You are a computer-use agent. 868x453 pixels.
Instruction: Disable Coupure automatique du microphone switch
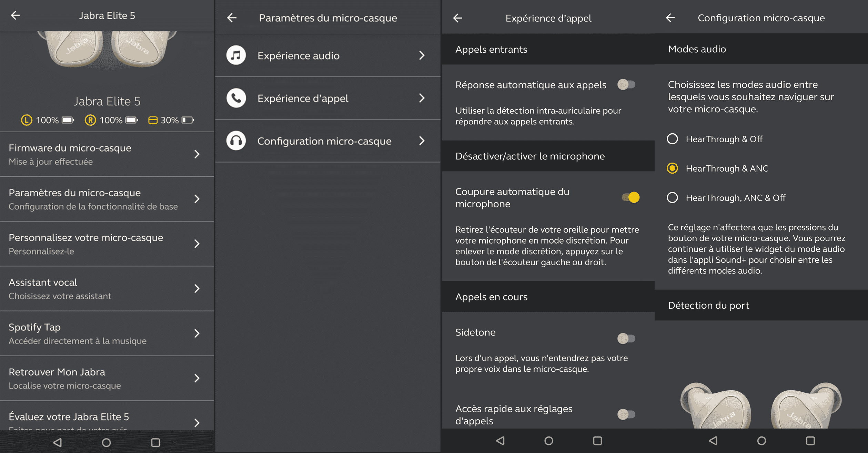[630, 197]
